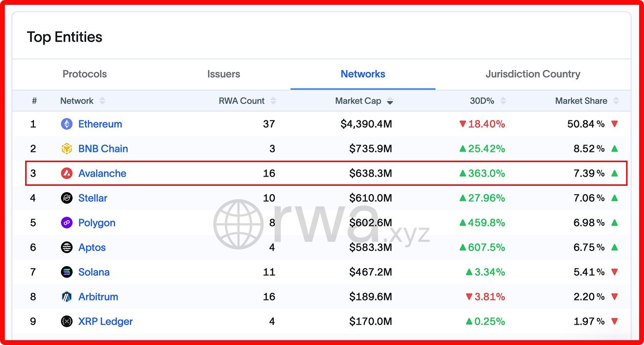
Task: Click Stellar RWA count 10
Action: point(269,198)
